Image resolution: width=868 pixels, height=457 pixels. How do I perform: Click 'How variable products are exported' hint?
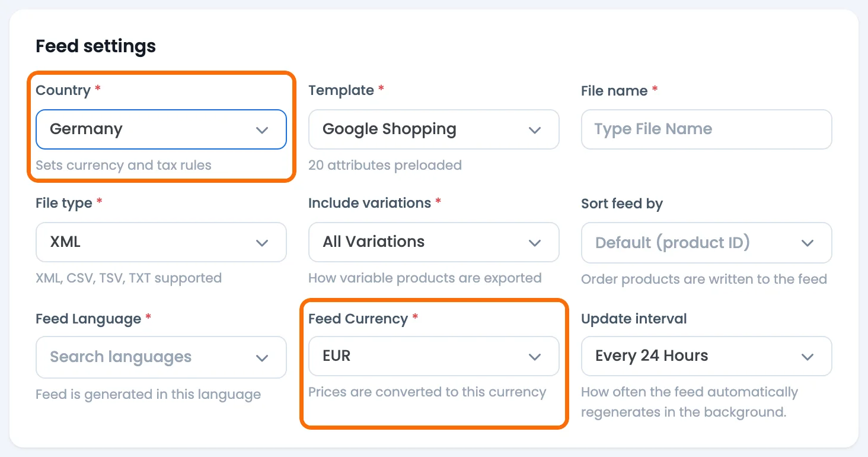point(425,278)
